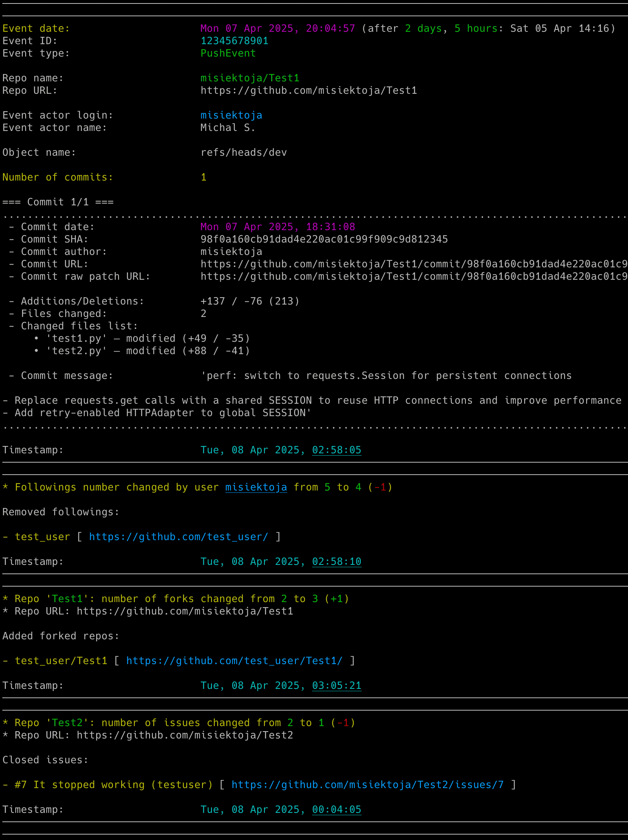Click the underlined timestamp 02:58:05
Viewport: 628px width, 840px height.
pyautogui.click(x=336, y=450)
